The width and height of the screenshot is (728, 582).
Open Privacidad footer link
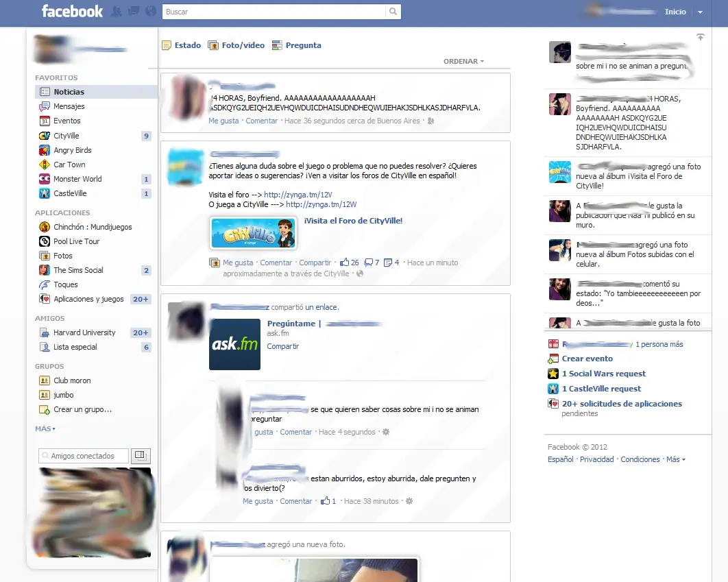pos(596,459)
